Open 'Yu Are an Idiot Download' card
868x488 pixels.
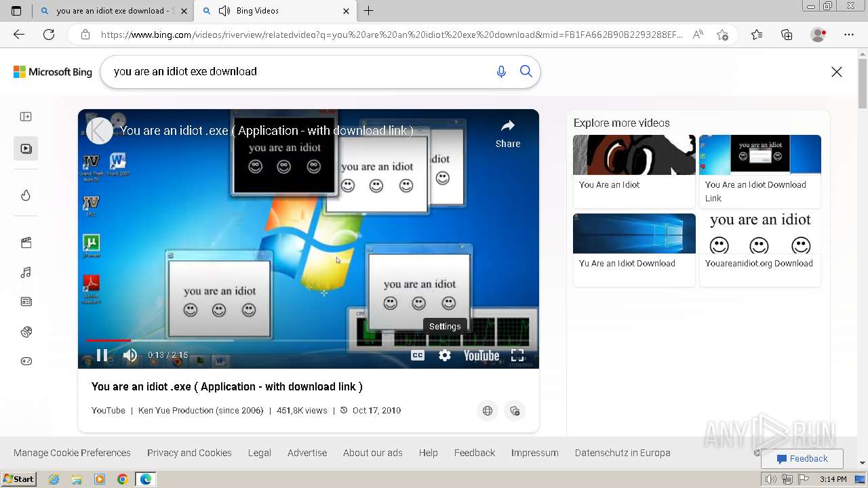click(x=634, y=250)
